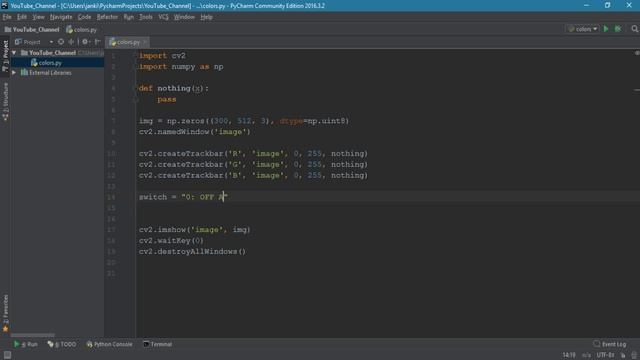Run the colors configuration with green play button
The height and width of the screenshot is (360, 640).
point(606,29)
